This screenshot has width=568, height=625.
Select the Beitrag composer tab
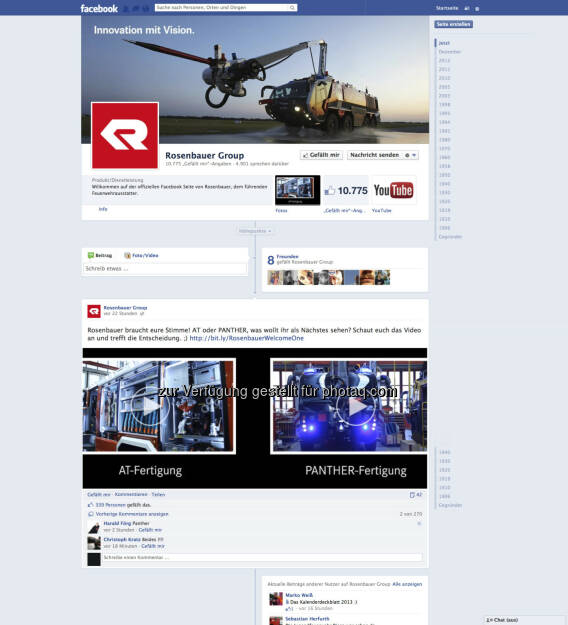(100, 256)
